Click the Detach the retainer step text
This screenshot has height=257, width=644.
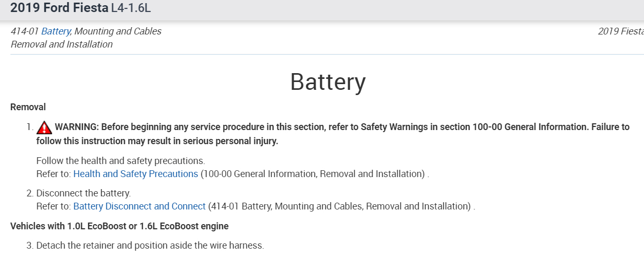pyautogui.click(x=150, y=245)
